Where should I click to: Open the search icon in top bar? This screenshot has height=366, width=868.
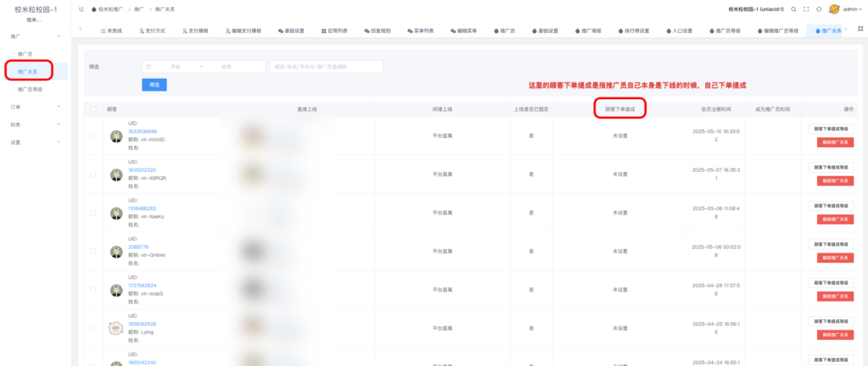pyautogui.click(x=793, y=9)
